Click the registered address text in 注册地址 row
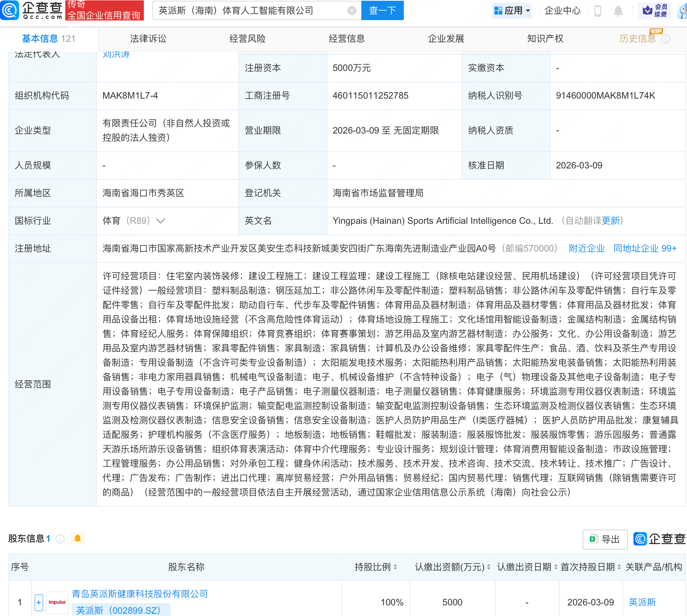This screenshot has height=616, width=687. (299, 248)
